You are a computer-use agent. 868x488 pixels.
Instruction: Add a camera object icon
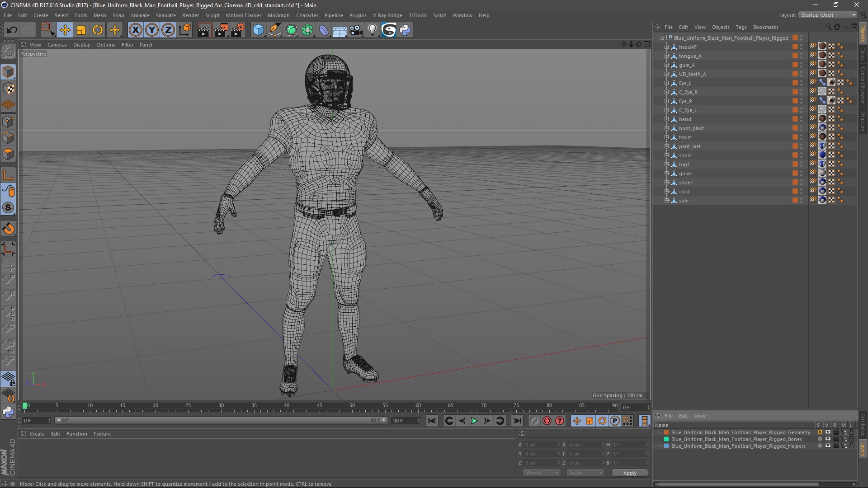[356, 30]
